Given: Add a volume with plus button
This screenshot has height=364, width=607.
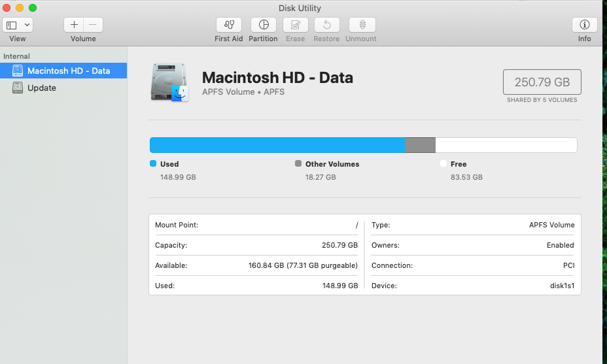Looking at the screenshot, I should [74, 25].
